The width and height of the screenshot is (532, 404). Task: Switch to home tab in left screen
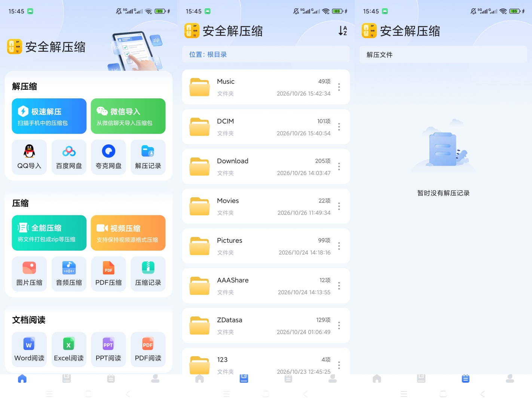point(22,379)
